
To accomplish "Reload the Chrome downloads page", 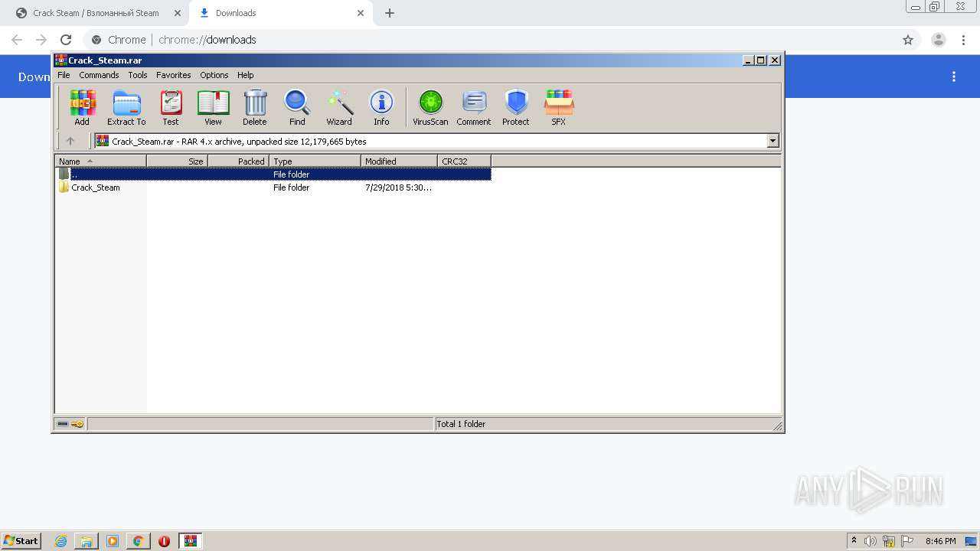I will [66, 40].
